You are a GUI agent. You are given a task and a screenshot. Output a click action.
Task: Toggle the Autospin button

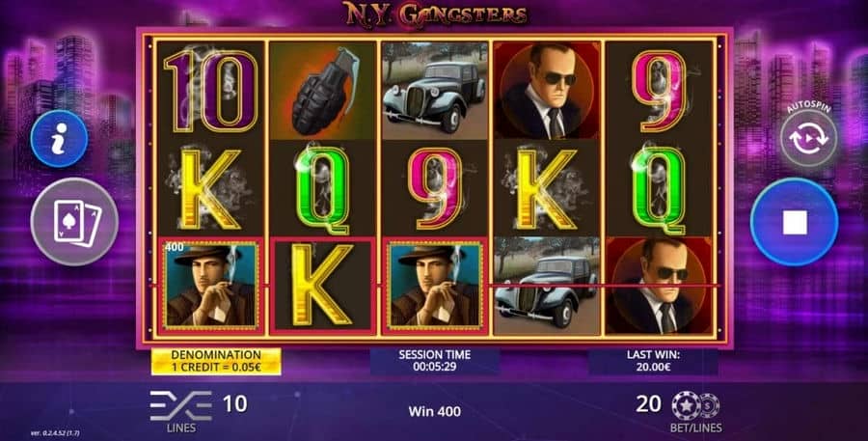click(x=808, y=139)
